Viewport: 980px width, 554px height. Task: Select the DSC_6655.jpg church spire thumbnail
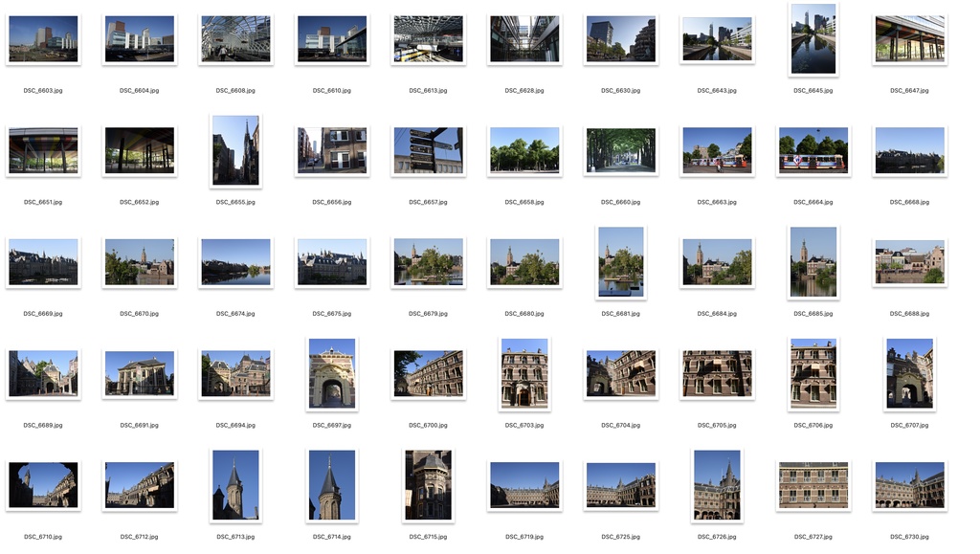click(235, 150)
